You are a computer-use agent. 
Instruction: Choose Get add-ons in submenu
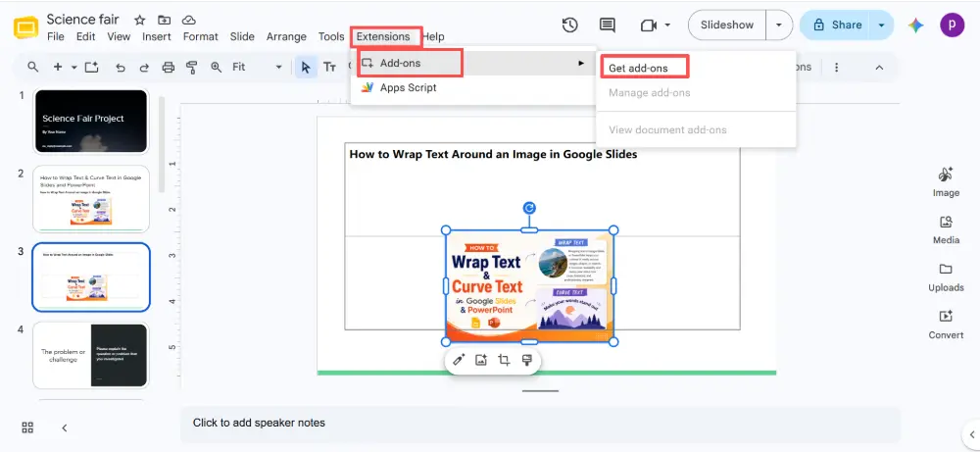click(638, 69)
